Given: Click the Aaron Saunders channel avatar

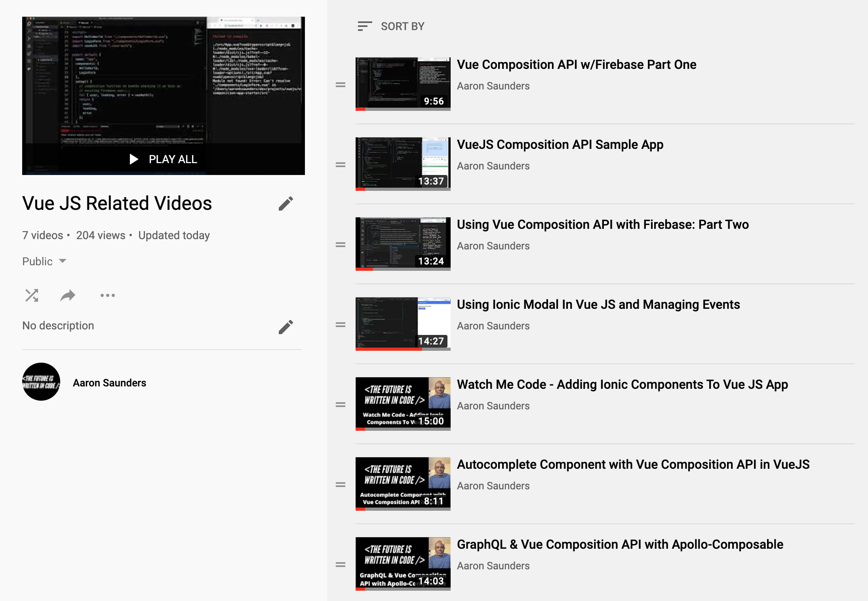Looking at the screenshot, I should pyautogui.click(x=41, y=382).
